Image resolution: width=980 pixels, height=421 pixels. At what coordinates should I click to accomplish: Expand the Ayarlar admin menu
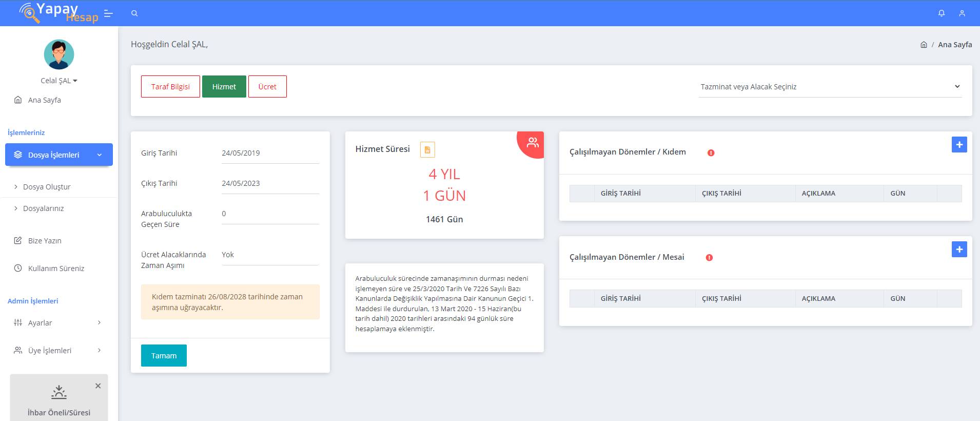tap(58, 323)
